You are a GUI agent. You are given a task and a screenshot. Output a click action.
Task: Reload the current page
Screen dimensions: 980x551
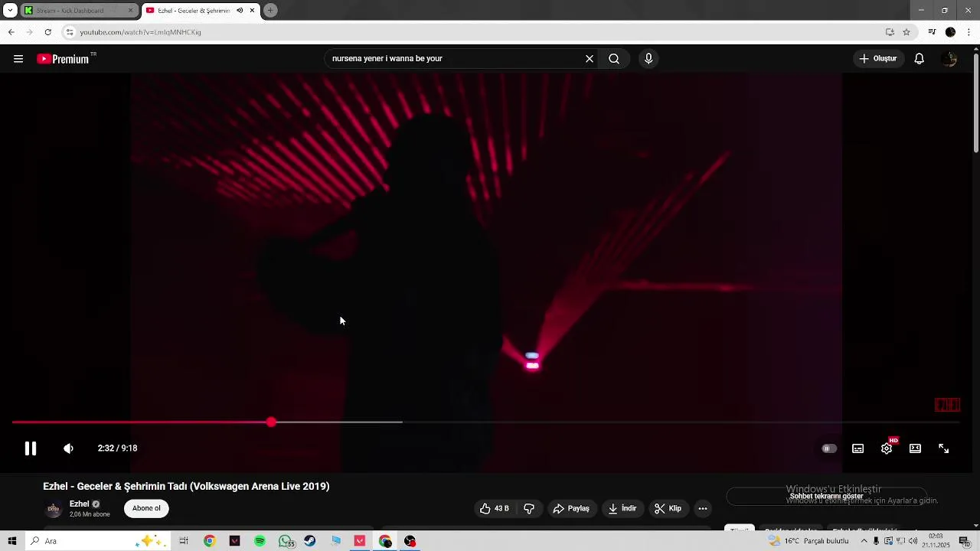[47, 32]
